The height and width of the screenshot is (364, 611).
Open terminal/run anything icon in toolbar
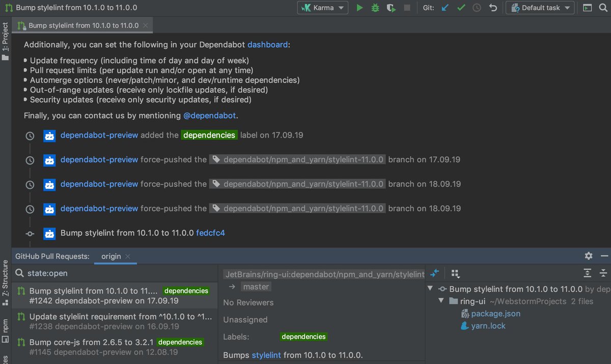588,8
